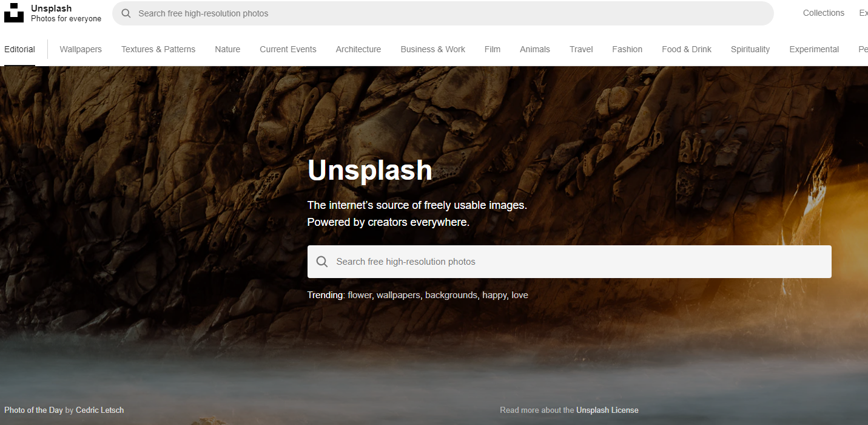Focus the hero search photos input
Viewport: 868px width, 425px height.
coord(576,262)
